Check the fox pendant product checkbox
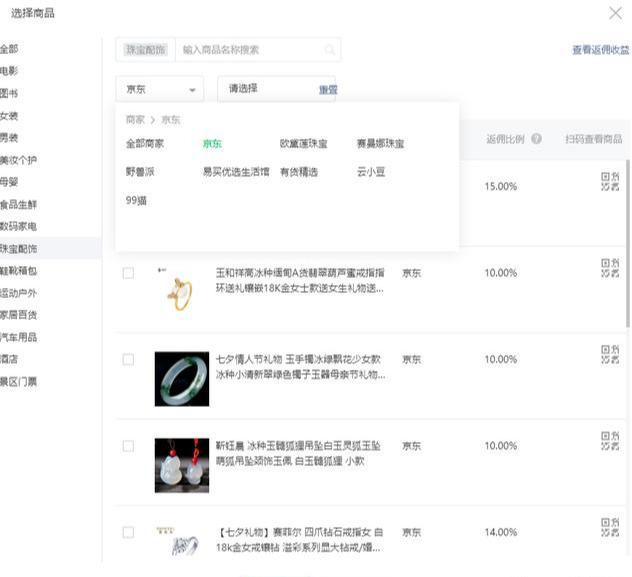Screen dimensions: 632x577 [x=128, y=446]
